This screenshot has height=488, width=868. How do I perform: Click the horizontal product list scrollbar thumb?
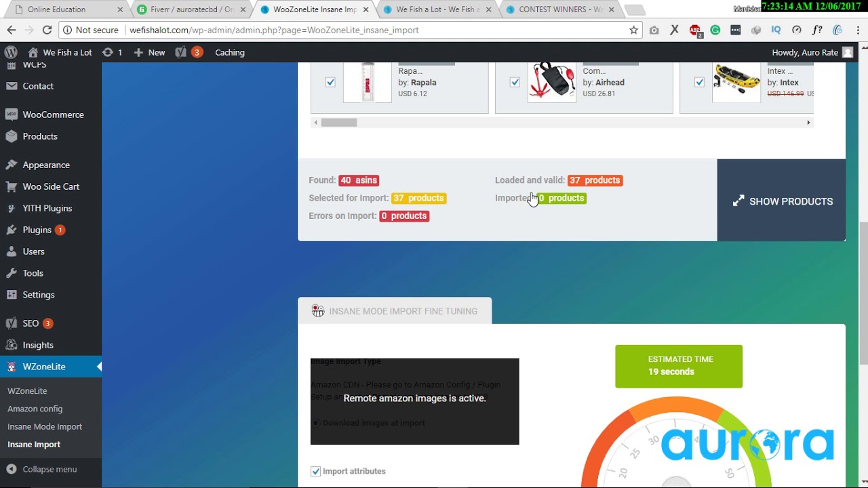pos(339,123)
